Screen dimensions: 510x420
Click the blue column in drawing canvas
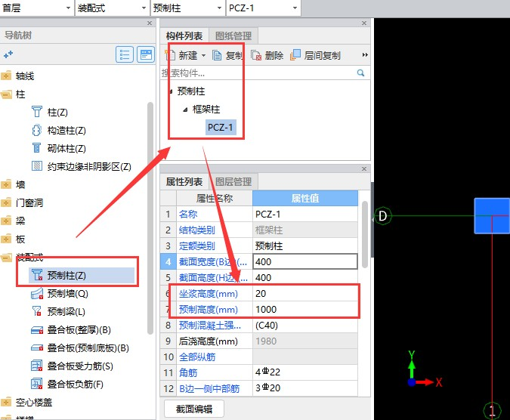coord(492,216)
